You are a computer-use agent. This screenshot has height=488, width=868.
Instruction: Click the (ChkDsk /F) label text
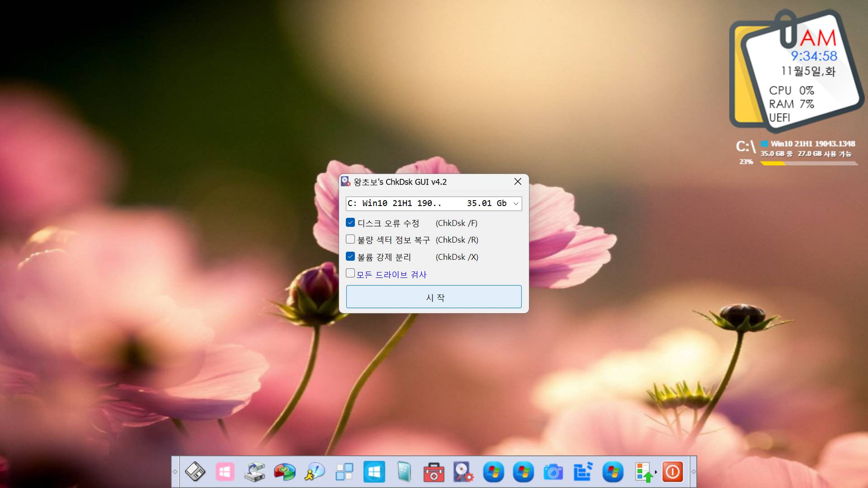pyautogui.click(x=457, y=223)
